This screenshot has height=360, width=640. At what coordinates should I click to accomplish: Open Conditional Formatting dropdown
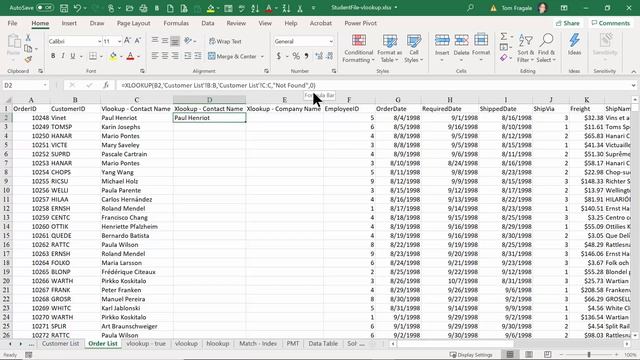click(x=358, y=48)
